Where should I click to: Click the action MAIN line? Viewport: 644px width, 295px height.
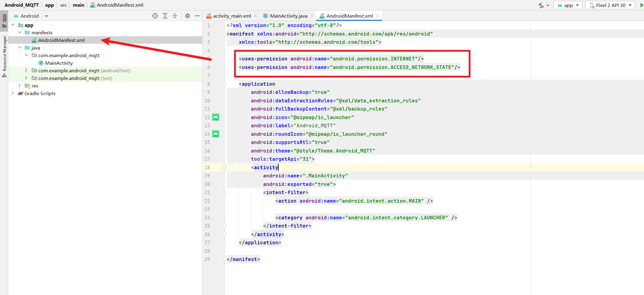(x=354, y=201)
